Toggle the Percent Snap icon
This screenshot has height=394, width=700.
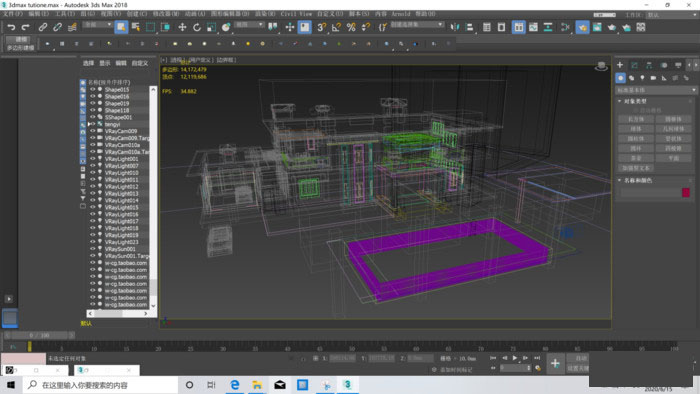pyautogui.click(x=351, y=27)
